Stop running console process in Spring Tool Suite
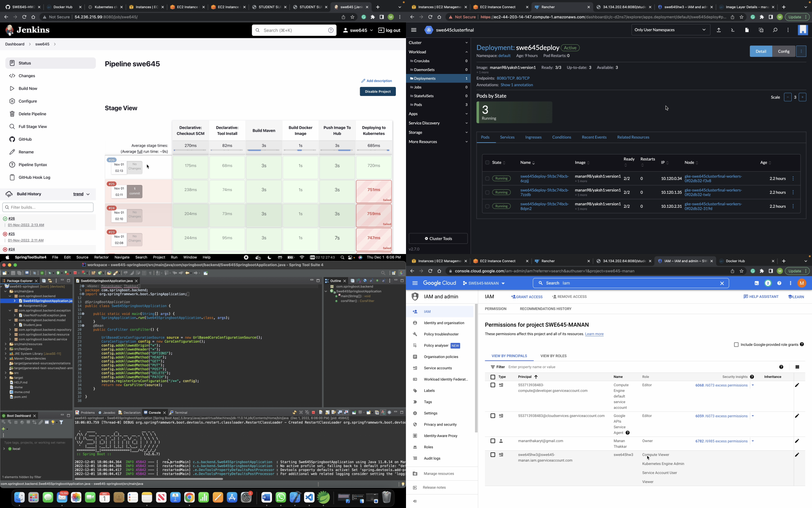This screenshot has width=812, height=508. pos(313,412)
